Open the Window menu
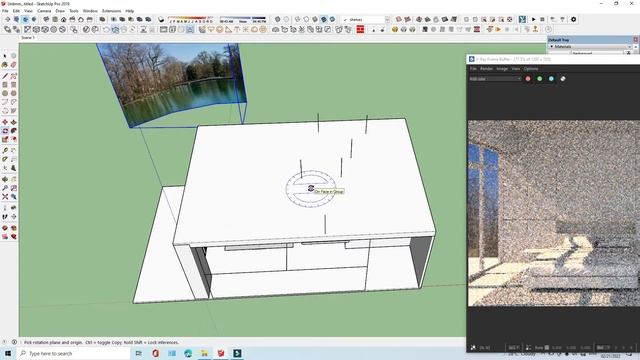Image resolution: width=640 pixels, height=360 pixels. click(x=90, y=11)
